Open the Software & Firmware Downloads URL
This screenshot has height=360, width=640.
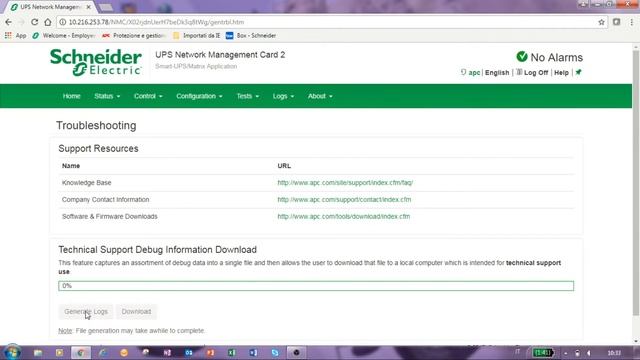click(x=344, y=216)
